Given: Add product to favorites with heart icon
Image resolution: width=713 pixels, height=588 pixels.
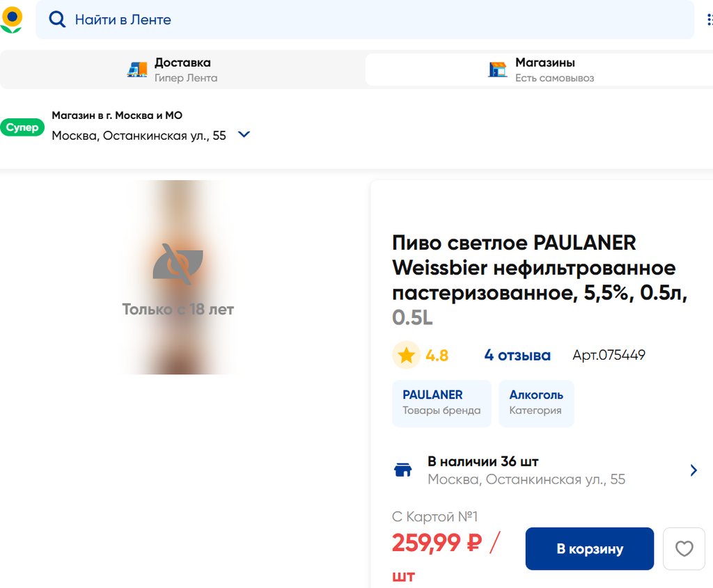Looking at the screenshot, I should [x=684, y=549].
